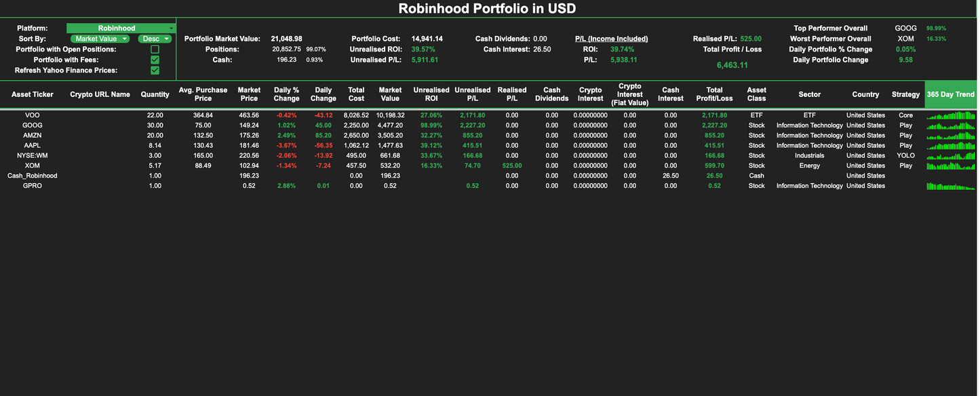Select the Country column header
This screenshot has width=980, height=396.
pos(865,94)
